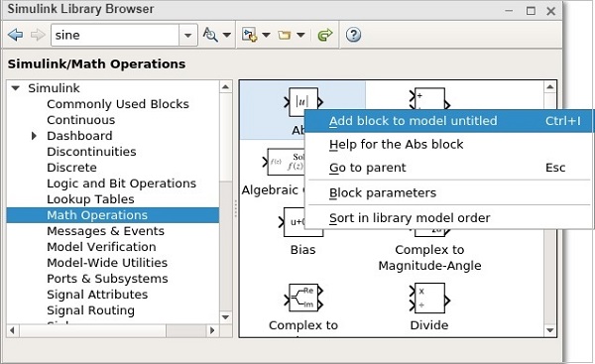595x364 pixels.
Task: Select the Abs block icon
Action: point(303,102)
